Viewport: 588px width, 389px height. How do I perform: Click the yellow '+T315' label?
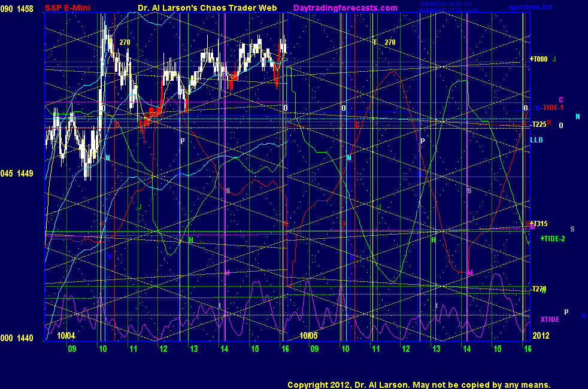coord(539,224)
